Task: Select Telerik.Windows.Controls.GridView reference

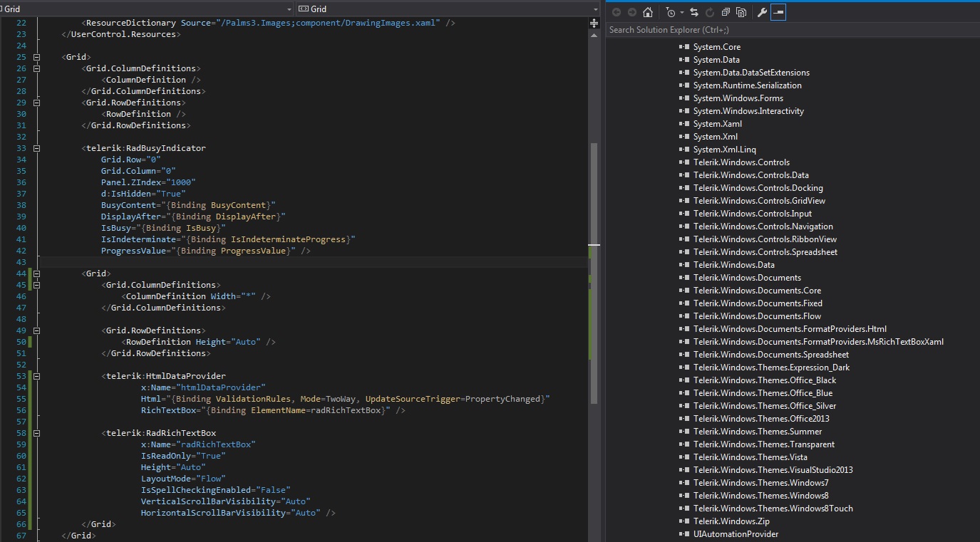Action: [x=758, y=201]
